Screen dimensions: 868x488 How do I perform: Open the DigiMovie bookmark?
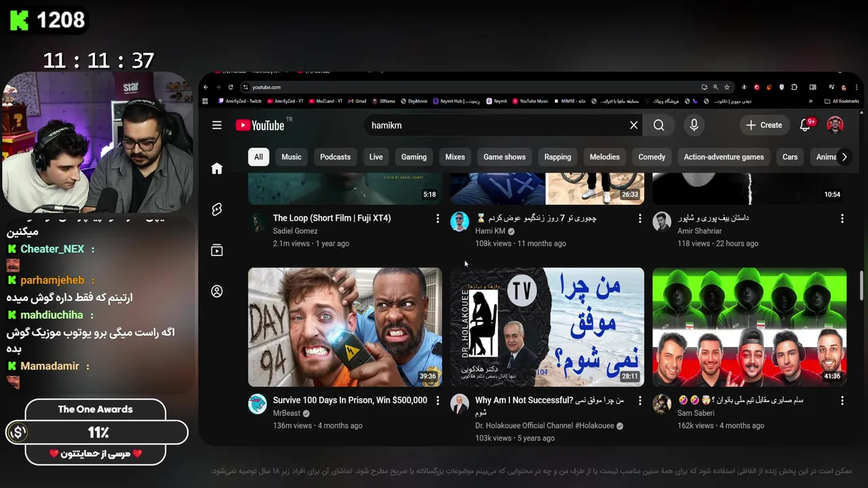[414, 101]
